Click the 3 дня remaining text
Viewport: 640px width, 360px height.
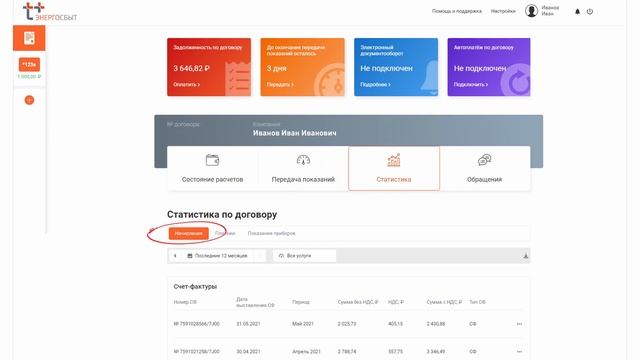click(x=277, y=68)
